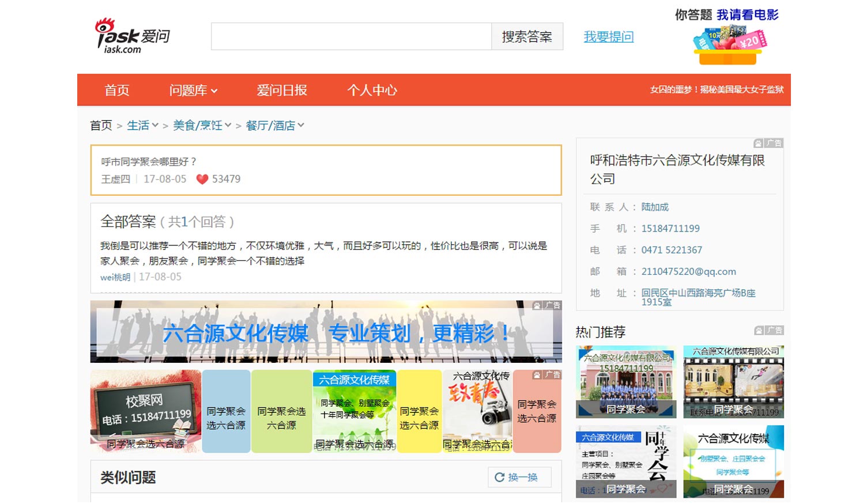Open the 校聚网 blackboard ad tile
This screenshot has width=867, height=504.
[146, 411]
